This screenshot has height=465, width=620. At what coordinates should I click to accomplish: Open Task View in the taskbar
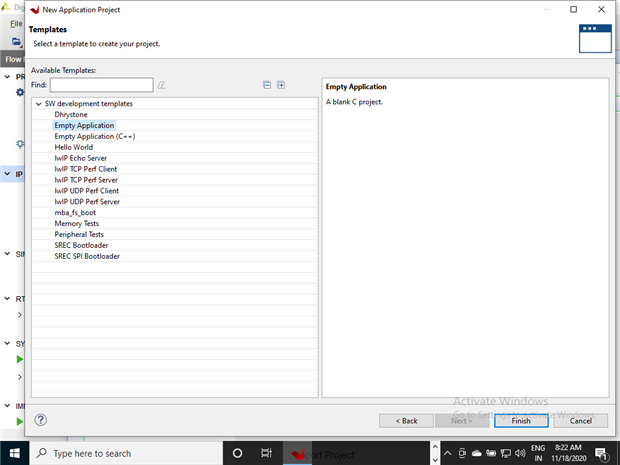pos(267,453)
